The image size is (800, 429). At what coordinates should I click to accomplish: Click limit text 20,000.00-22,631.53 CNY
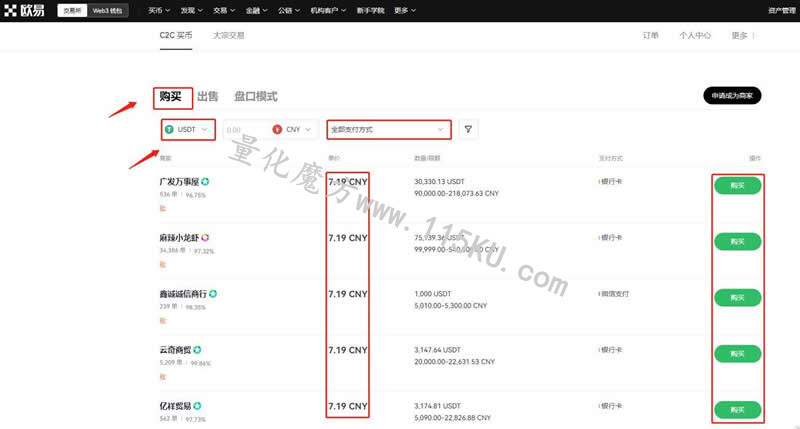(x=455, y=362)
